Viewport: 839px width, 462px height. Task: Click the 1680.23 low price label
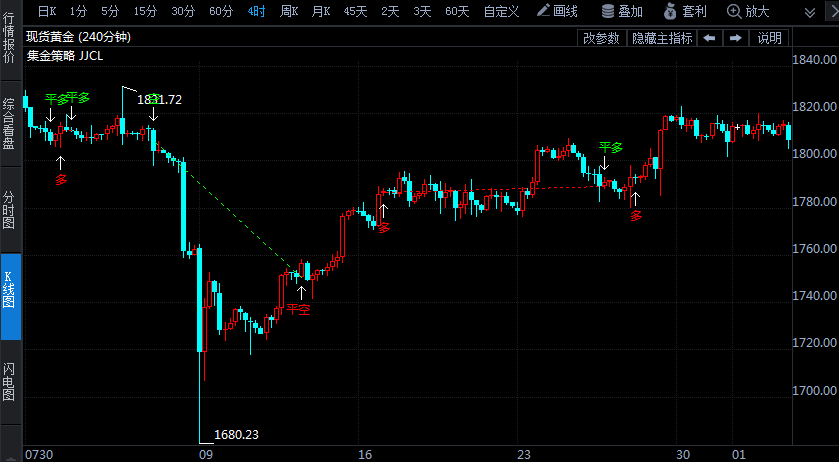coord(237,435)
